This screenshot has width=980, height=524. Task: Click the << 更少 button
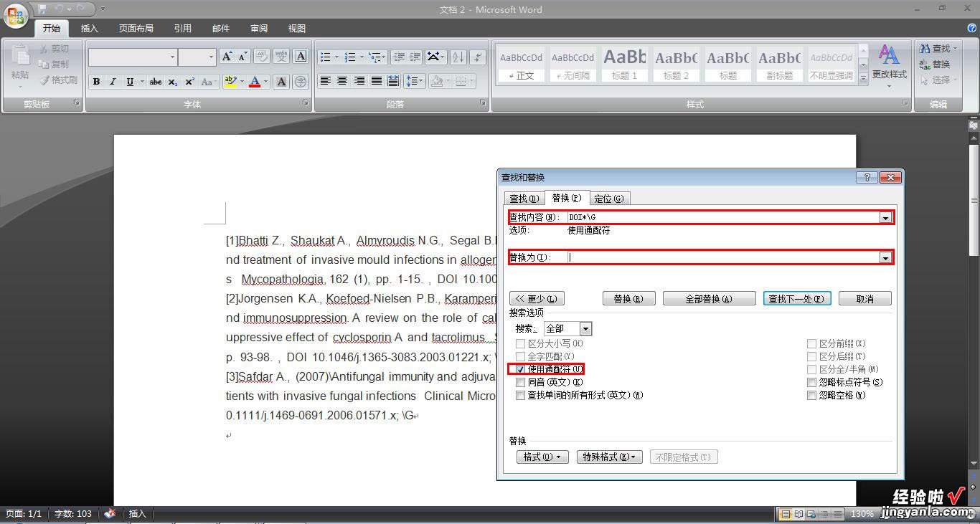537,299
